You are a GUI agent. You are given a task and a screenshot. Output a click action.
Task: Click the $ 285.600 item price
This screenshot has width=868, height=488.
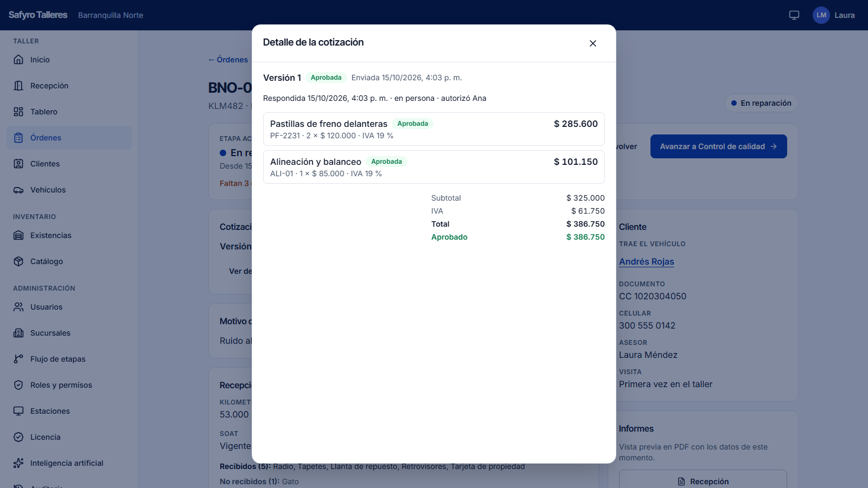pyautogui.click(x=576, y=124)
